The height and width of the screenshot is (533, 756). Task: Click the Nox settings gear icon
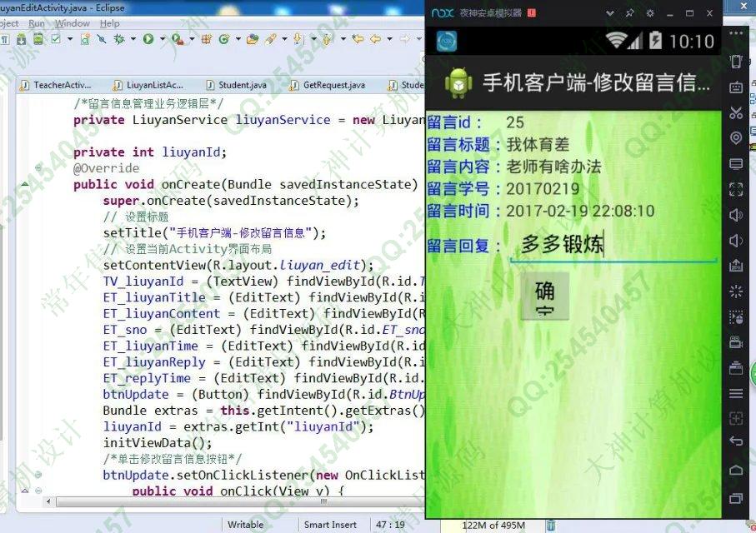tap(650, 13)
